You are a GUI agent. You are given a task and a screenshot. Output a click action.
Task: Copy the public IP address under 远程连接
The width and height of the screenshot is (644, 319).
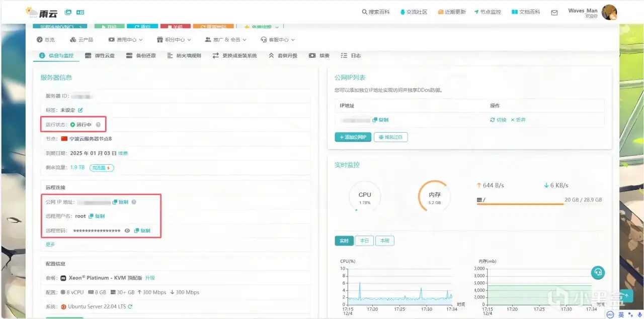(121, 202)
